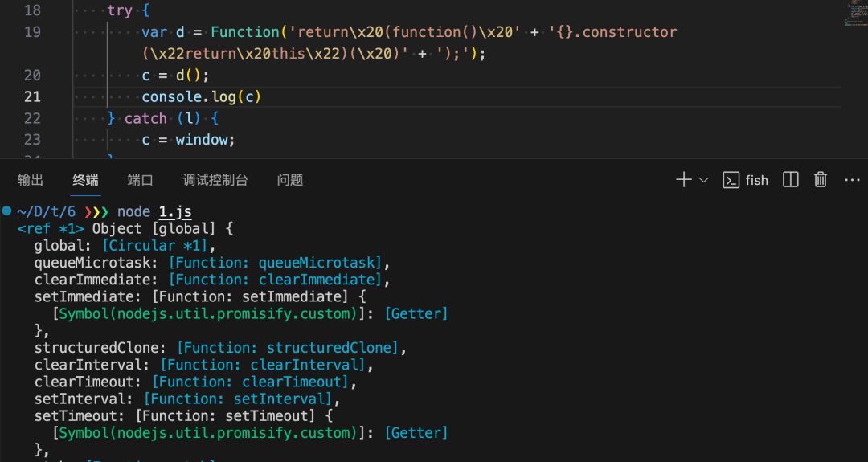The image size is (868, 462).
Task: Click line number 19 in the gutter
Action: click(32, 32)
